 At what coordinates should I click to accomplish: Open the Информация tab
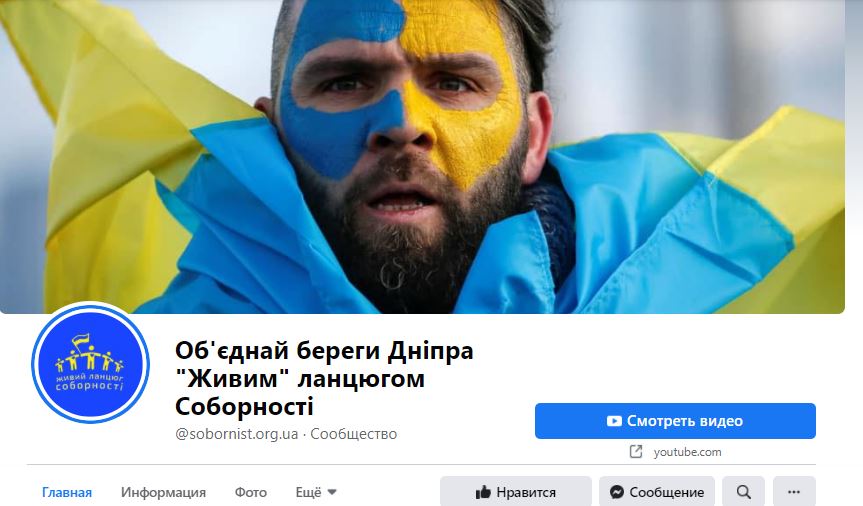click(163, 492)
